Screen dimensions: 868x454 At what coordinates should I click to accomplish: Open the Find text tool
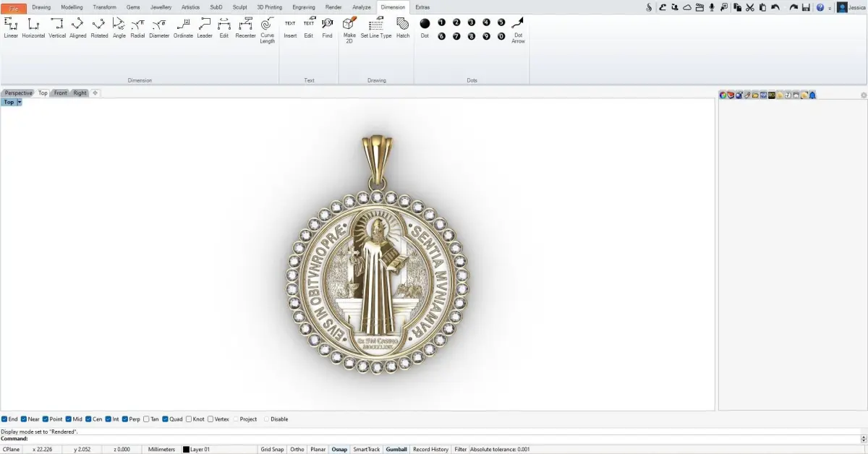click(328, 27)
